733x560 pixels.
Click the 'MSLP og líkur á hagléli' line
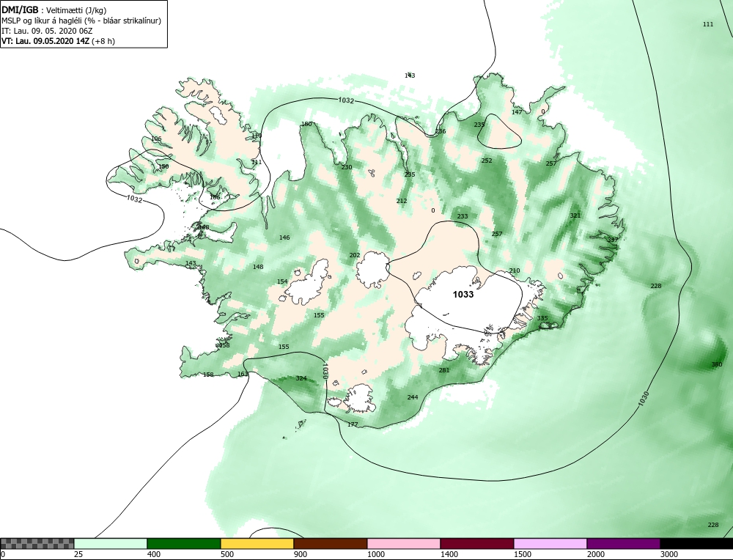point(81,21)
